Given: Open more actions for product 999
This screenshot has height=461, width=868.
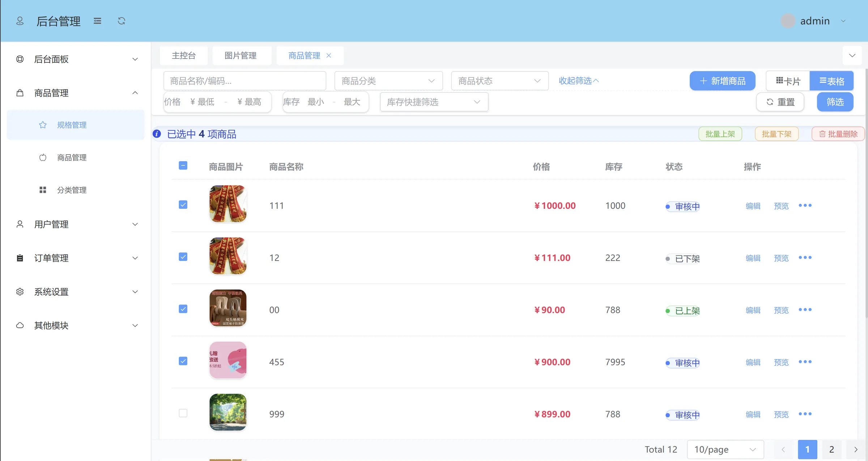Looking at the screenshot, I should [805, 414].
